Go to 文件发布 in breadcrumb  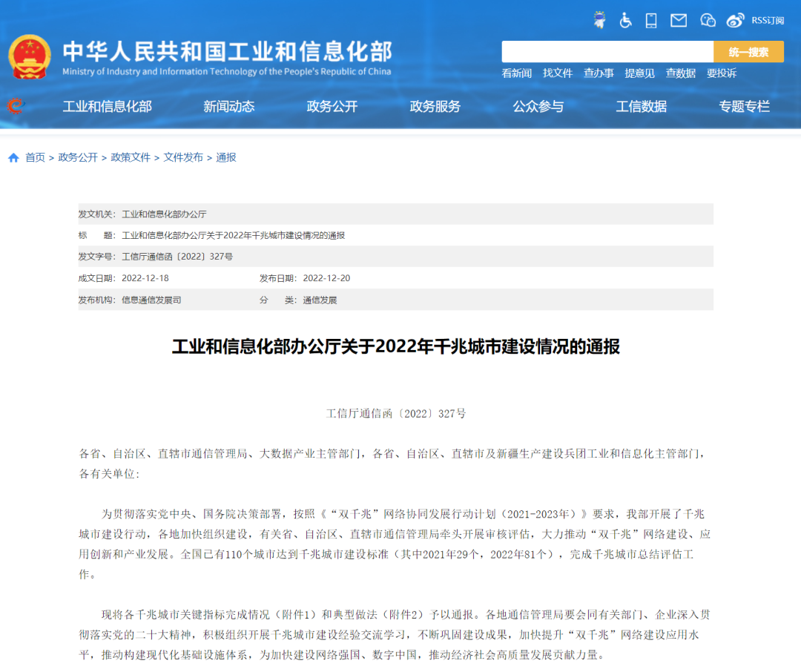(183, 157)
